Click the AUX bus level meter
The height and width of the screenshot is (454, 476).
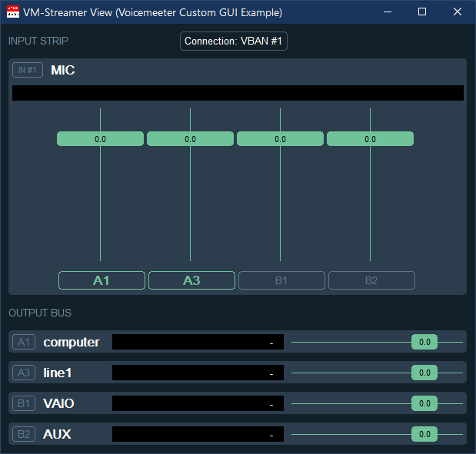(198, 434)
